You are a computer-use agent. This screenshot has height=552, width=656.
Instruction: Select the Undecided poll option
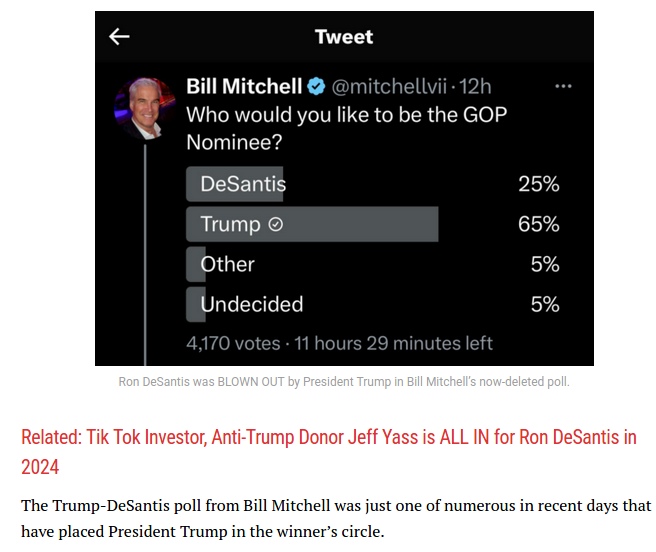coord(372,305)
